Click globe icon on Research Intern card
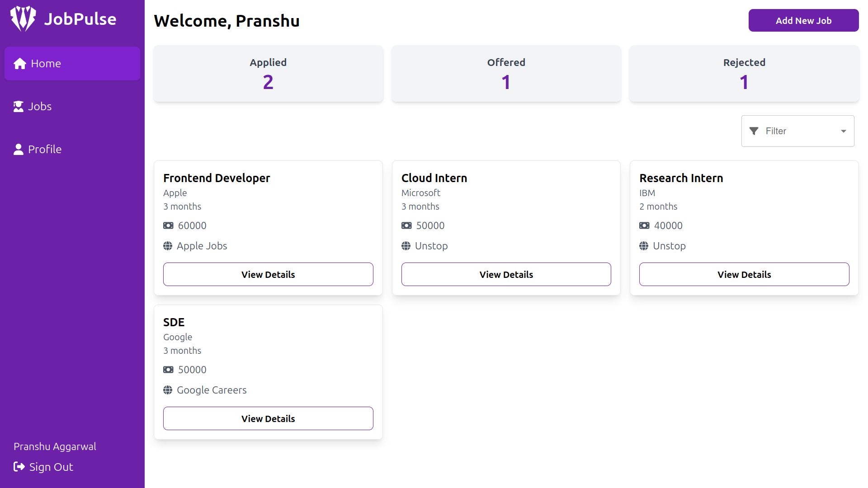868x488 pixels. click(x=644, y=246)
